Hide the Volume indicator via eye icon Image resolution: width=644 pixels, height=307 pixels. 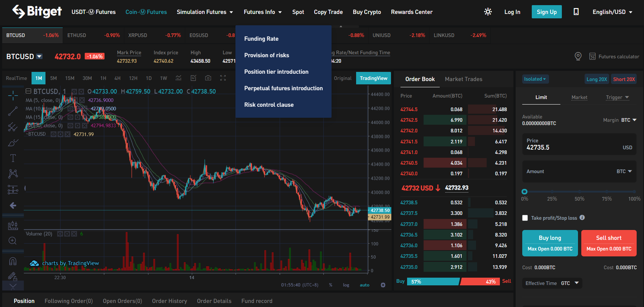click(x=60, y=234)
